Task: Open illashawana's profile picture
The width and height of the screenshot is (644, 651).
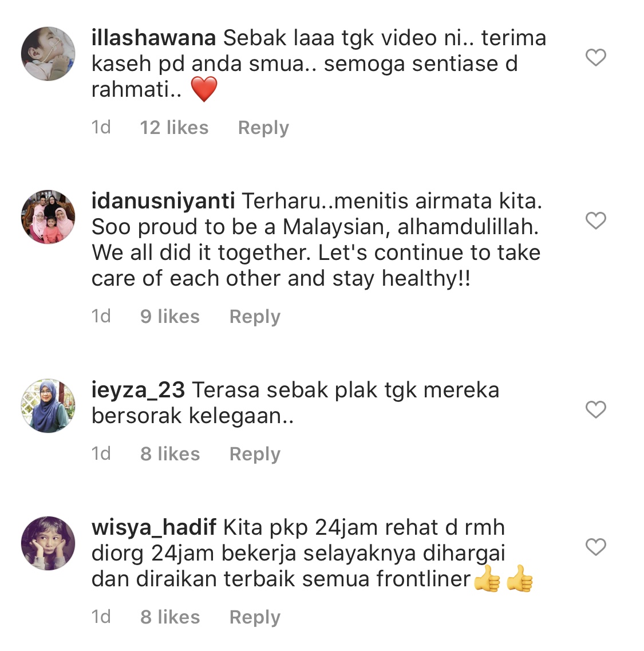Action: pos(48,54)
